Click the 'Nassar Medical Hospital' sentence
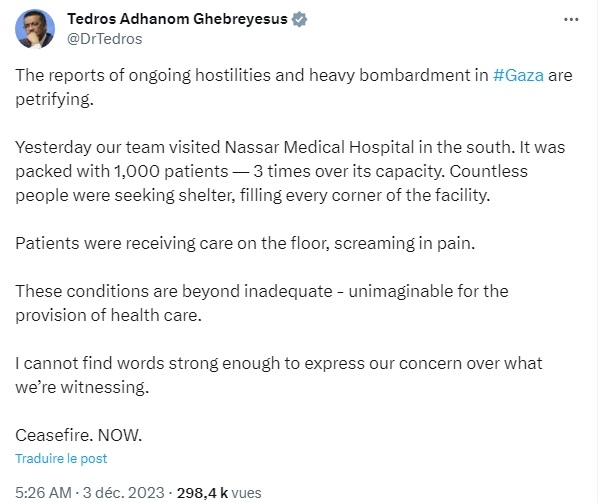This screenshot has width=600, height=503. [x=290, y=147]
